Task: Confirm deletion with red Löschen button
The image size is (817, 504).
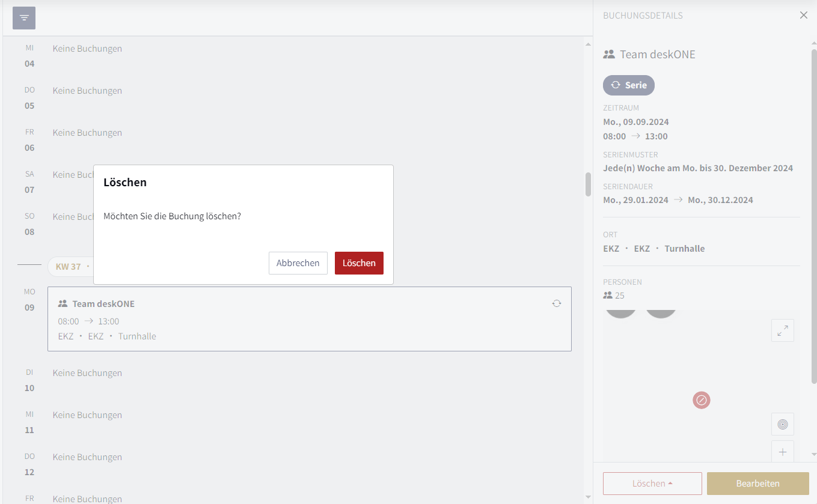Action: tap(359, 263)
